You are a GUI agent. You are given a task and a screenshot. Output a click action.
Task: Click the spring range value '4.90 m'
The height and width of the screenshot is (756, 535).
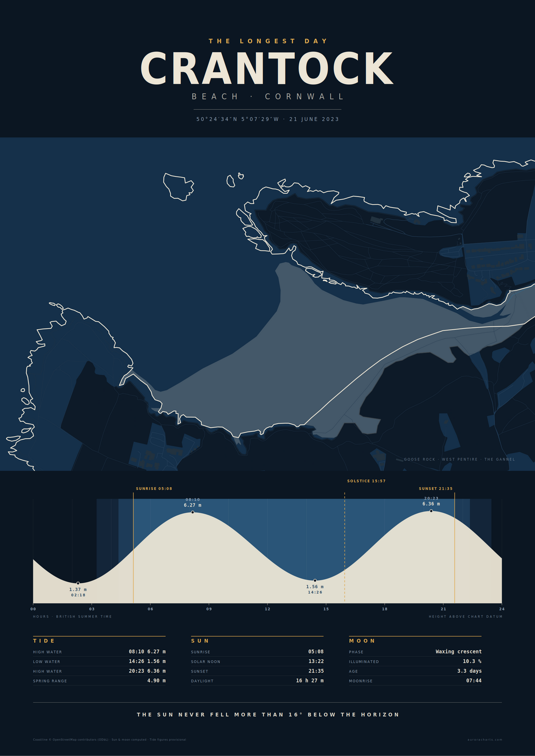[156, 681]
